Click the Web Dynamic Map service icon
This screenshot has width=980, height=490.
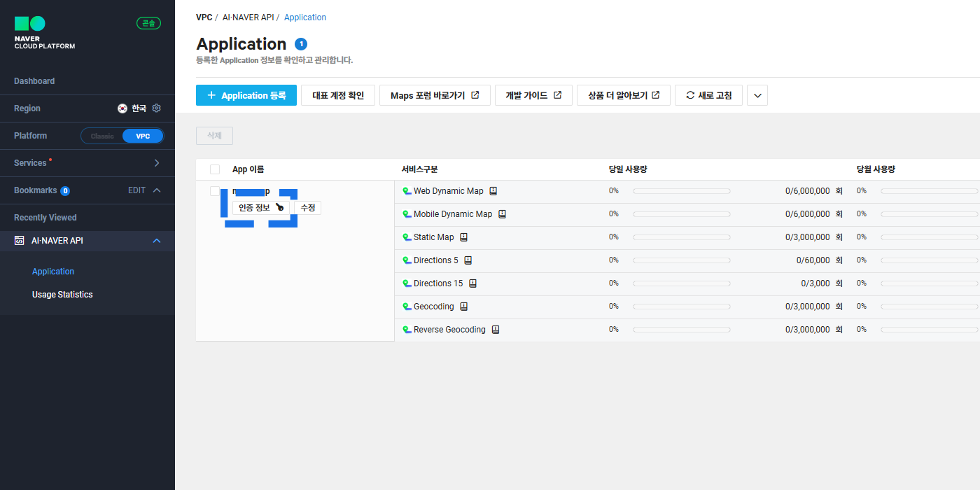(407, 191)
